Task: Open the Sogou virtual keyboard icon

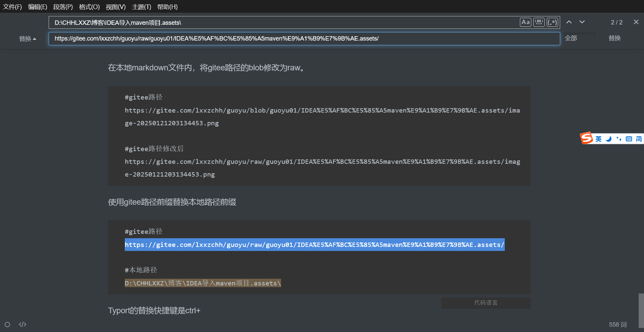Action: tap(629, 138)
